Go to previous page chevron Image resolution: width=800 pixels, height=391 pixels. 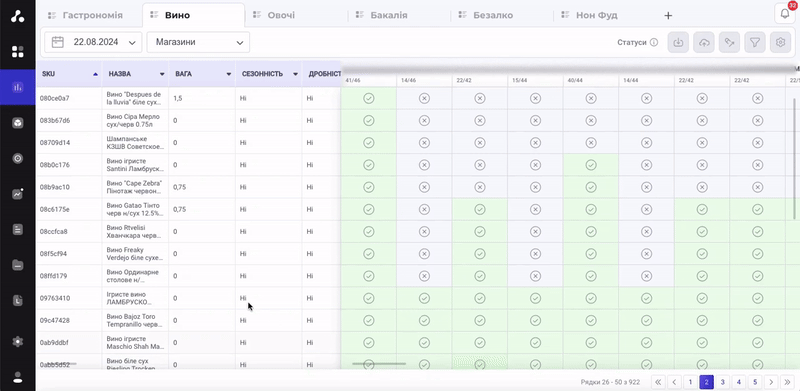[674, 382]
